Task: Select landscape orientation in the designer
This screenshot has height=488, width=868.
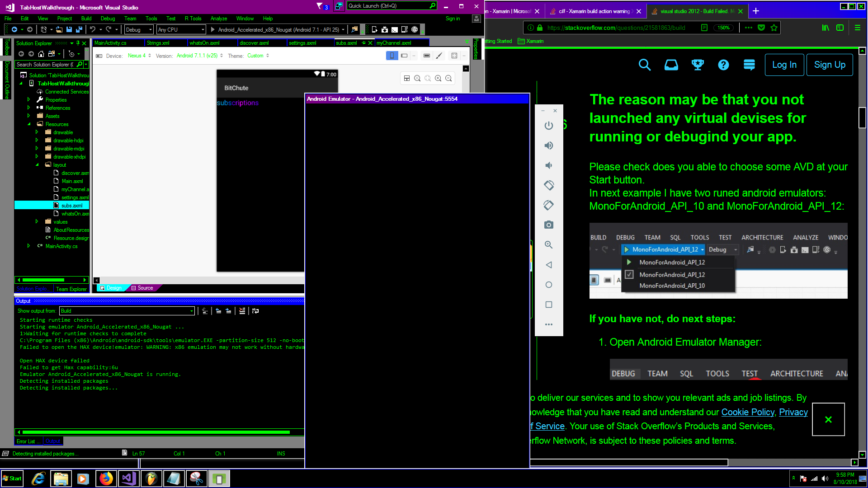Action: 404,56
